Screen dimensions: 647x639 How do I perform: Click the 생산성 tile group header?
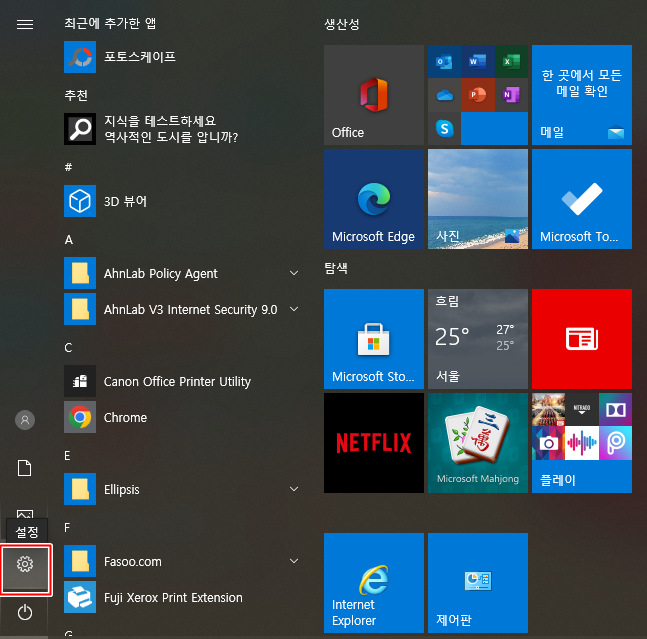click(x=342, y=24)
